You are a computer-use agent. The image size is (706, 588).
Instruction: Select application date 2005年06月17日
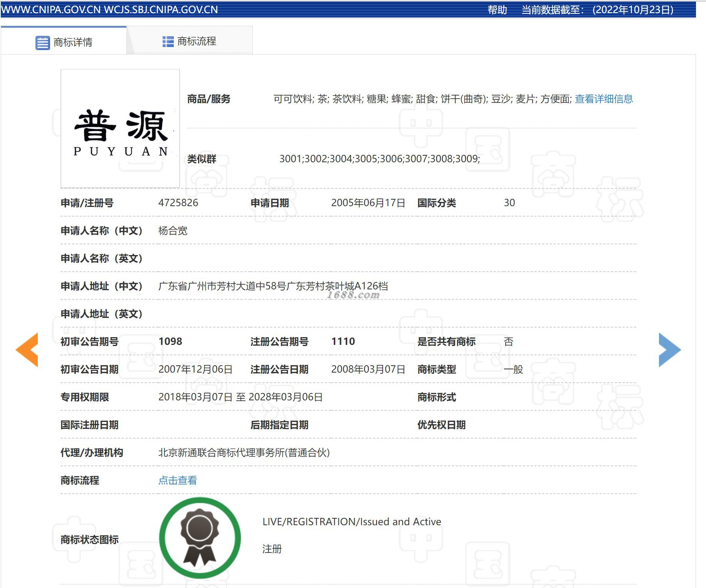[368, 203]
